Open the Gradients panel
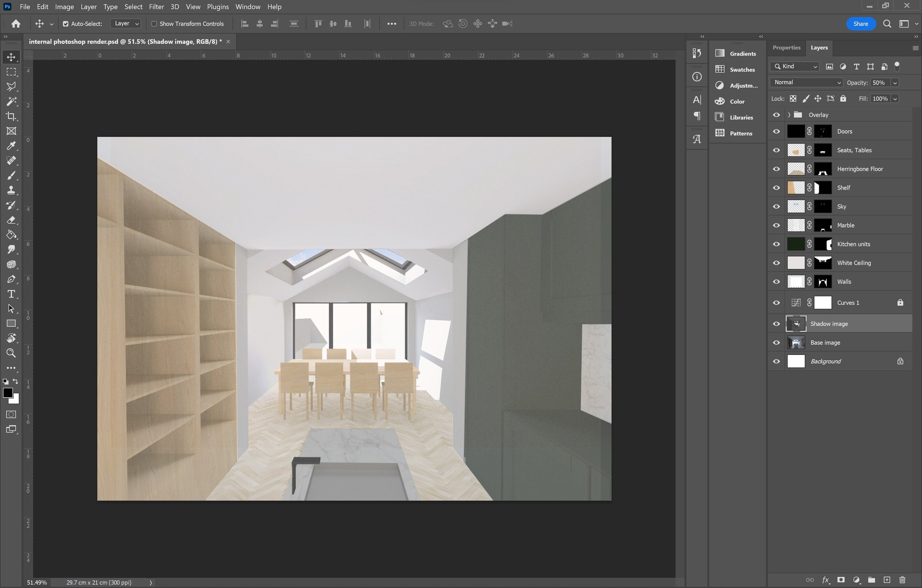The height and width of the screenshot is (588, 922). tap(737, 53)
